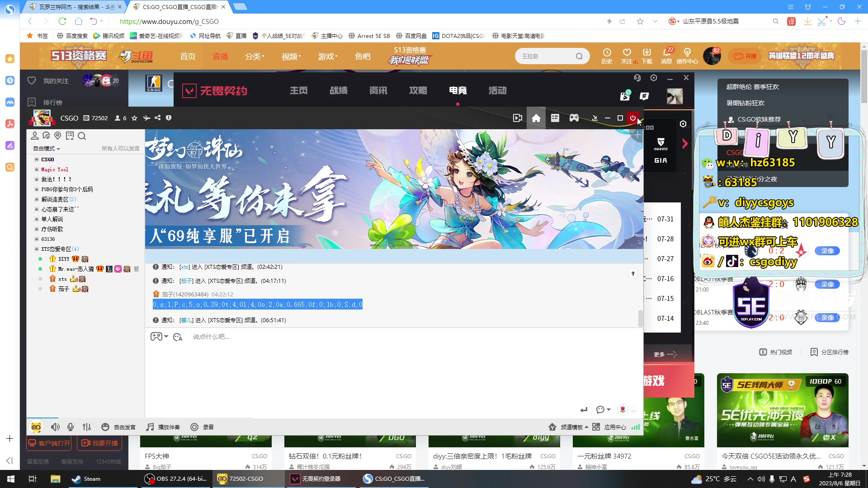Toggle the YY microphone

pyautogui.click(x=71, y=427)
